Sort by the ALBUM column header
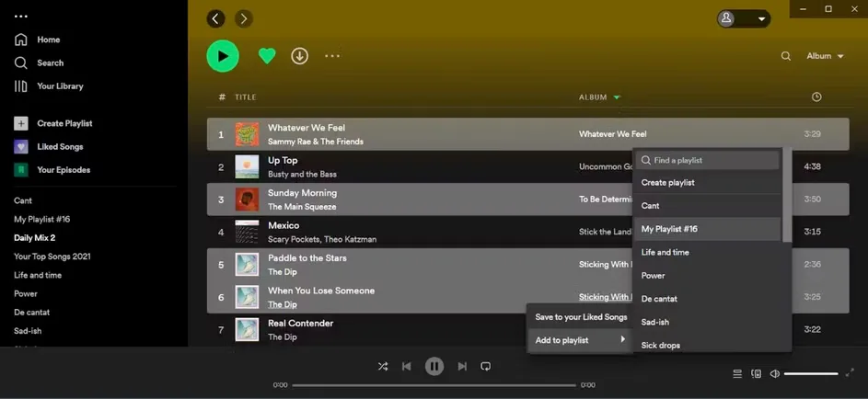The height and width of the screenshot is (399, 868). tap(599, 97)
